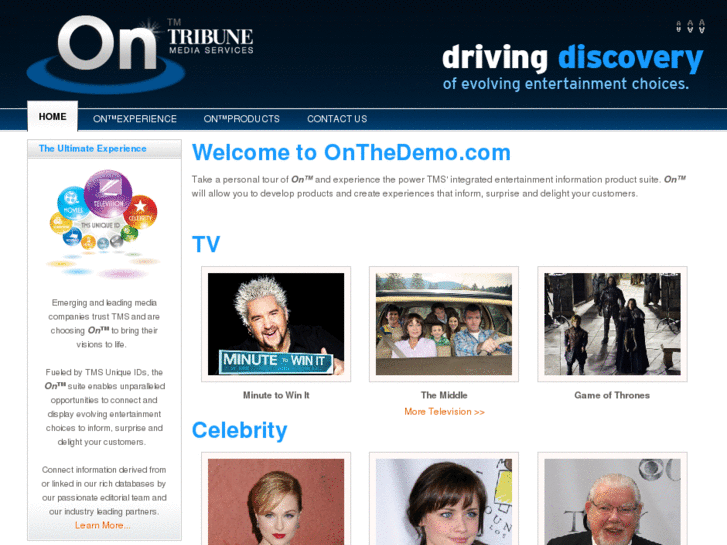The image size is (727, 545).
Task: Select the largest 'A' text size icon
Action: click(x=702, y=26)
